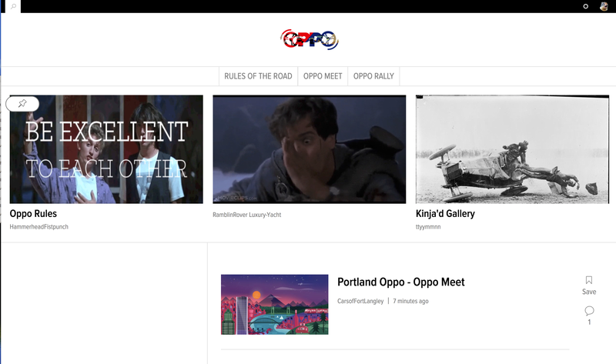
Task: Select the Oppo Rally tab
Action: [x=373, y=76]
